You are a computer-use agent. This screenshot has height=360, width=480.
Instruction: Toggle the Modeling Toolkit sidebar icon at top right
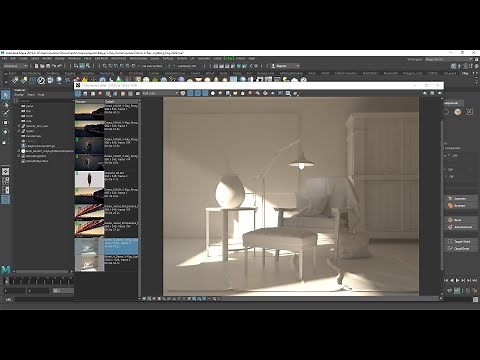(453, 66)
